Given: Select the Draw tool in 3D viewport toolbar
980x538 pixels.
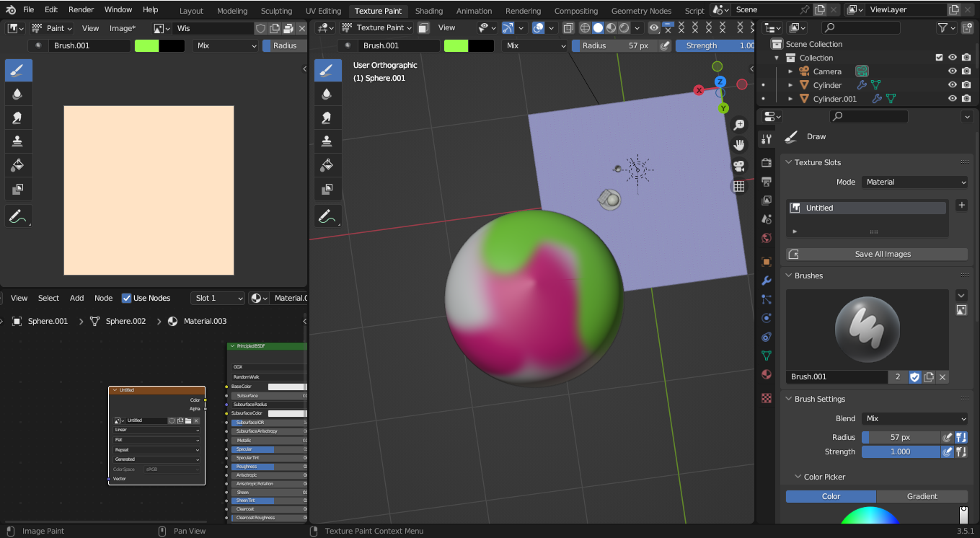Looking at the screenshot, I should tap(327, 71).
